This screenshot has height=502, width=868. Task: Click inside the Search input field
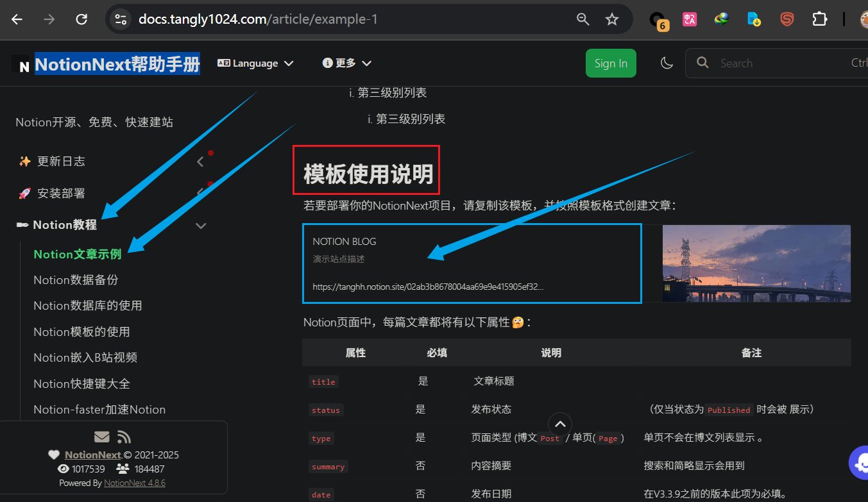776,63
